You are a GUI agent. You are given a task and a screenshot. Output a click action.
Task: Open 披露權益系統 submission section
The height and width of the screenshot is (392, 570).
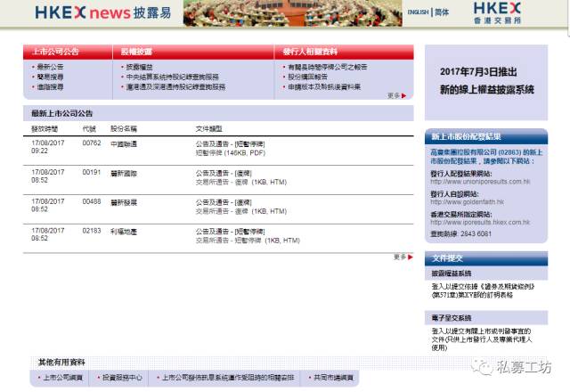coord(452,274)
